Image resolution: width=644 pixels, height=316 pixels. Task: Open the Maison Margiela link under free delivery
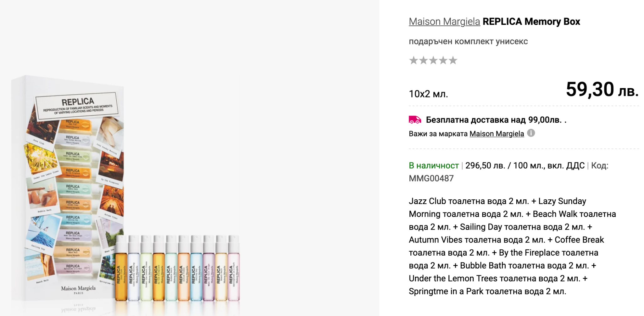pyautogui.click(x=497, y=134)
